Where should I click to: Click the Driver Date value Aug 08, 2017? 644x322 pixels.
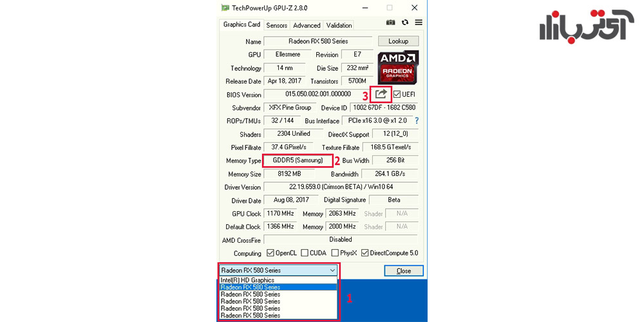292,200
